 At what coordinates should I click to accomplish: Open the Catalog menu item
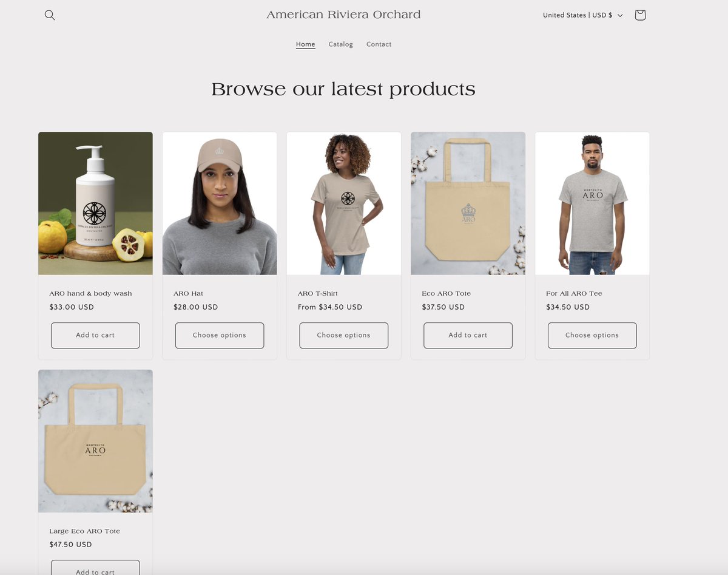(x=340, y=44)
